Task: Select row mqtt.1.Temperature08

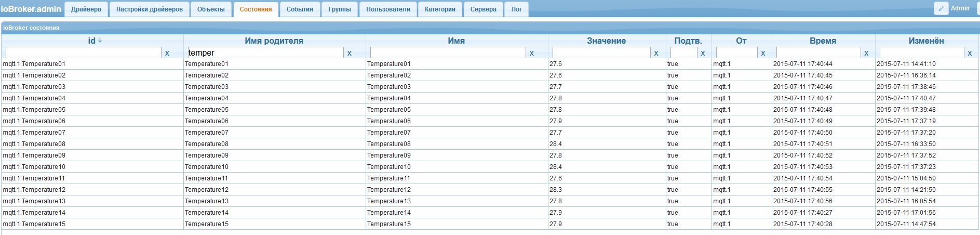Action: (490, 144)
